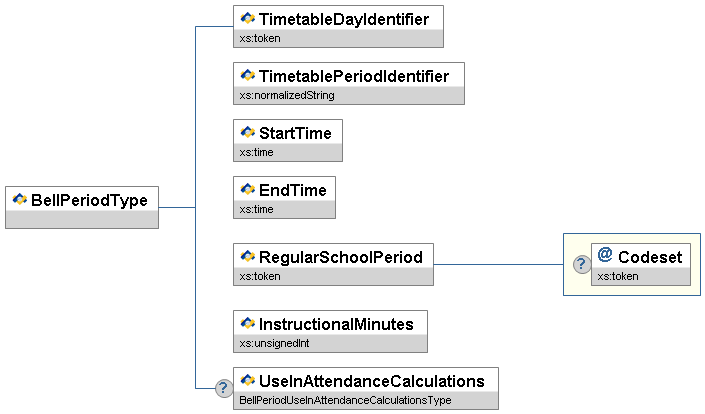
Task: Select the Codeset attribute label
Action: 650,257
